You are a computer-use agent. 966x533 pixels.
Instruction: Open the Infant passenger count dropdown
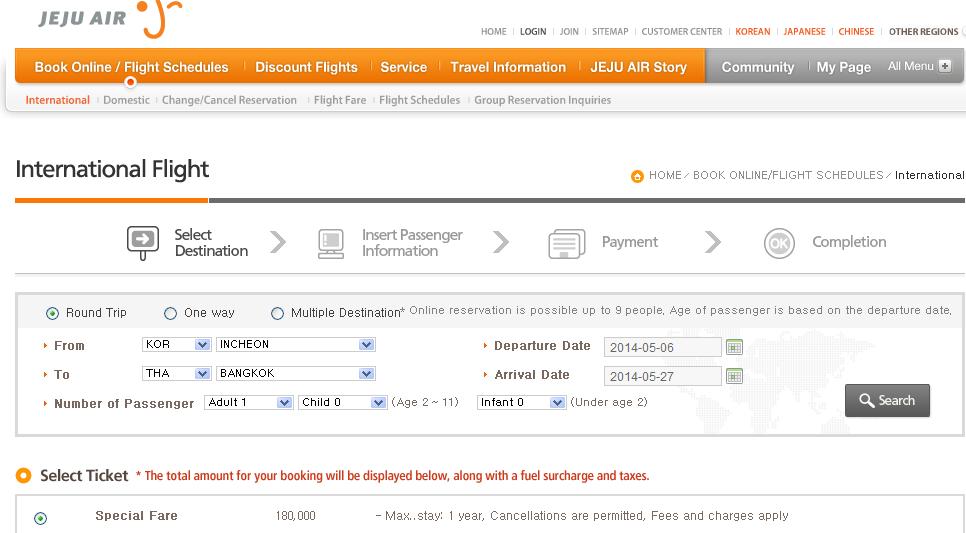click(521, 402)
